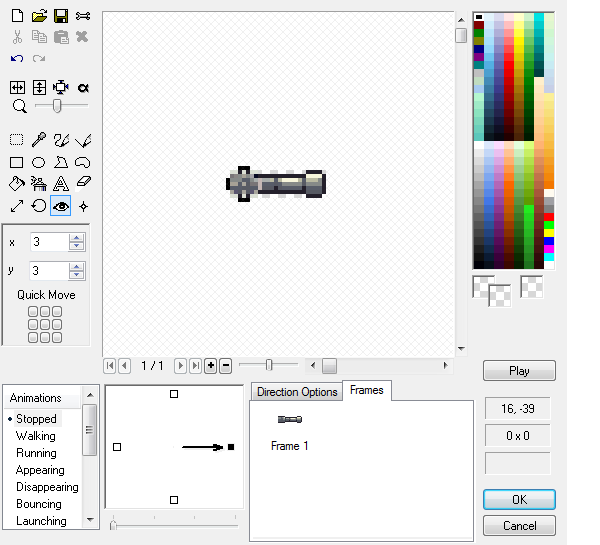Increase the x hot spot value
The width and height of the screenshot is (600, 545).
pos(77,238)
